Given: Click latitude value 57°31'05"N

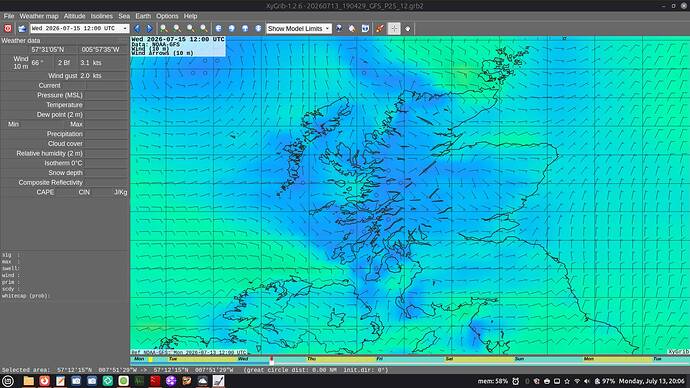Looking at the screenshot, I should click(x=48, y=50).
